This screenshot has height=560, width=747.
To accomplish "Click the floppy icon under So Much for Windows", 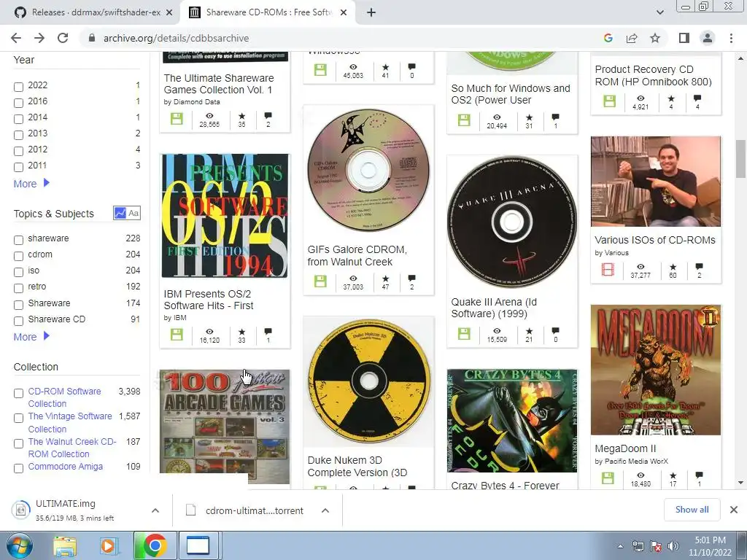I will [464, 120].
